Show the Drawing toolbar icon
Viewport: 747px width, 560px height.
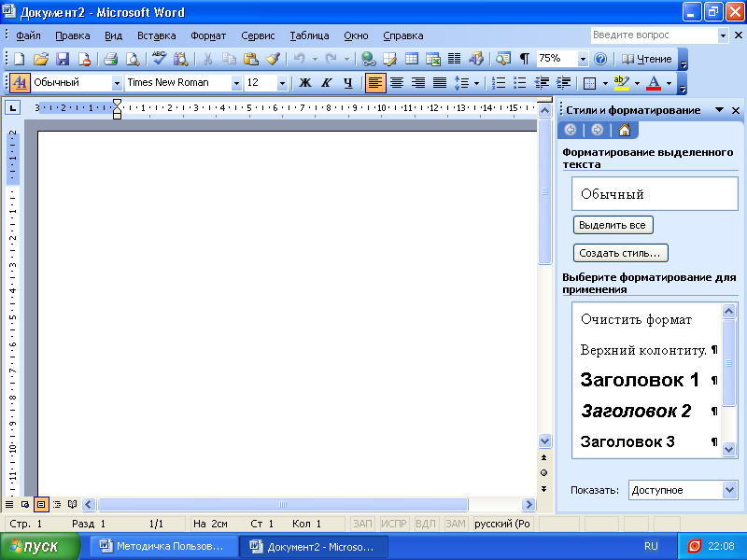(476, 59)
